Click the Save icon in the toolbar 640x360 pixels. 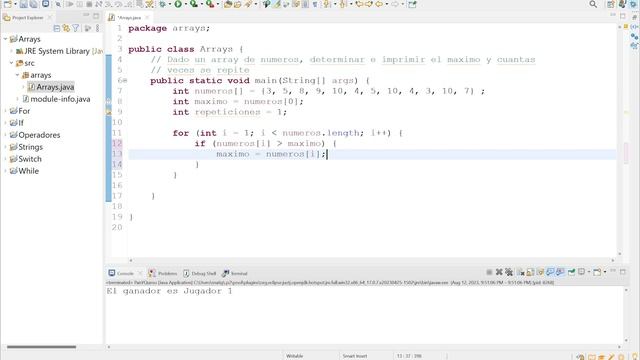23,4
